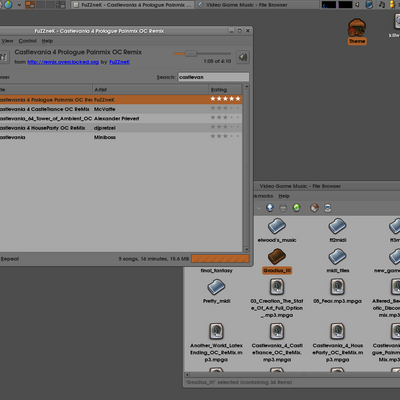Screen dimensions: 400x400
Task: Click the File Browser horizontal scrollbar left arrow
Action: [x=187, y=375]
